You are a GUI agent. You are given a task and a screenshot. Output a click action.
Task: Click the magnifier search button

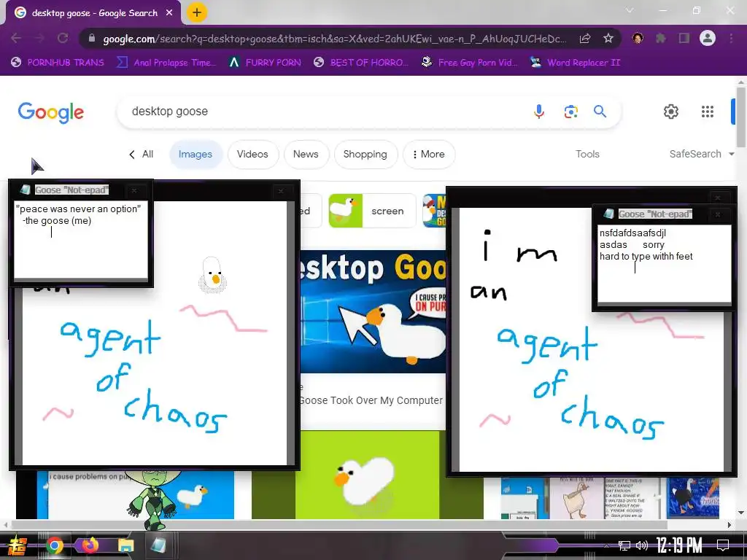tap(600, 112)
